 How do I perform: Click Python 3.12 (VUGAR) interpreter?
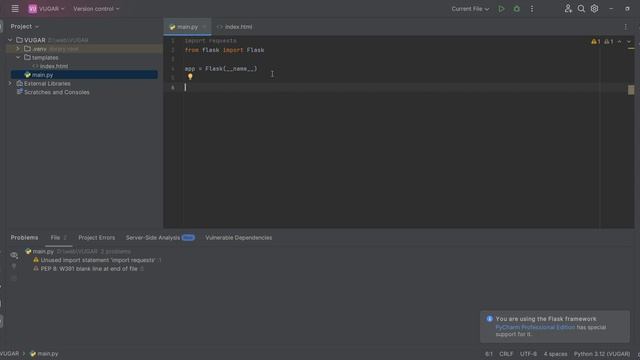click(x=602, y=354)
